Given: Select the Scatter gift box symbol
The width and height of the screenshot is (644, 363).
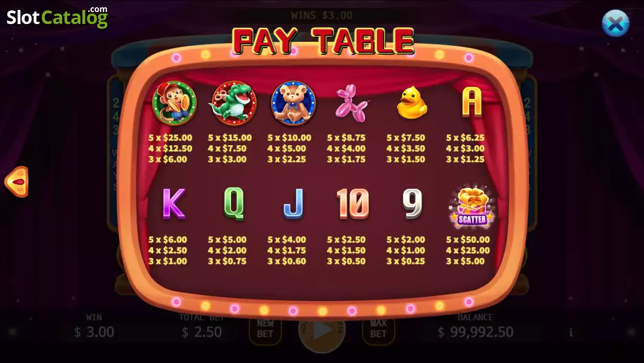Looking at the screenshot, I should pos(472,207).
